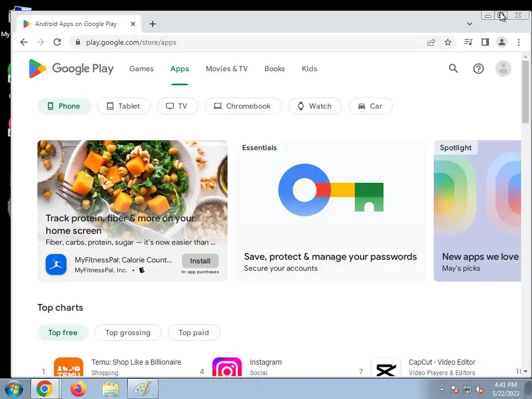Switch to the Games section
The height and width of the screenshot is (399, 532).
coord(141,69)
